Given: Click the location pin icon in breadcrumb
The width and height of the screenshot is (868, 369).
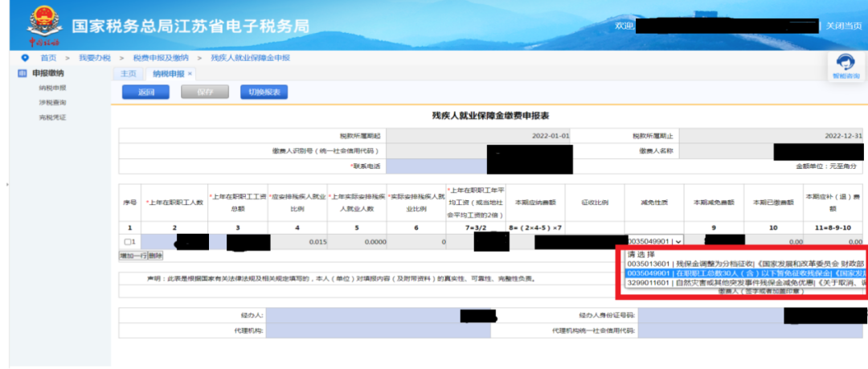Looking at the screenshot, I should pos(24,58).
